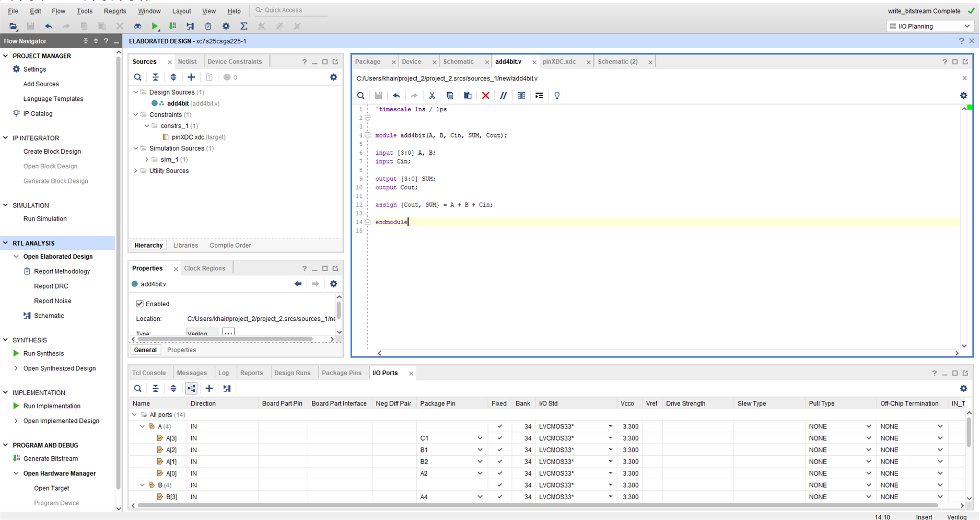This screenshot has height=520, width=980.
Task: Click the undo arrow in editor toolbar
Action: pos(396,96)
